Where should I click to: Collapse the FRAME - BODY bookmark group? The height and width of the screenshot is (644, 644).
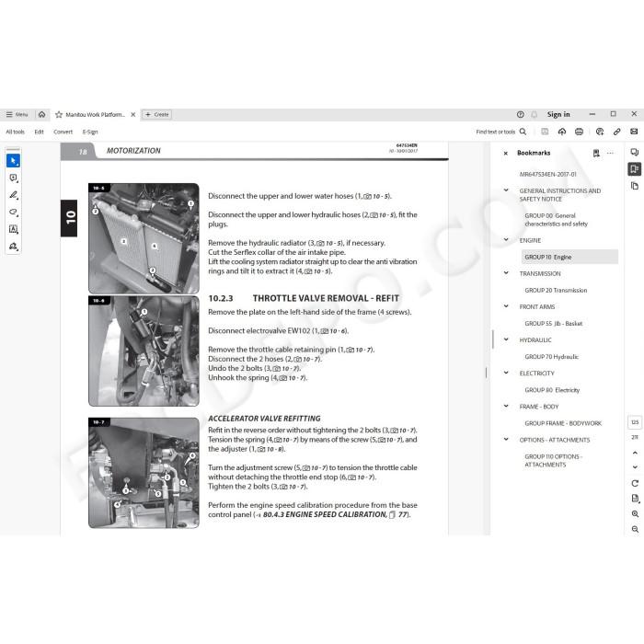506,406
